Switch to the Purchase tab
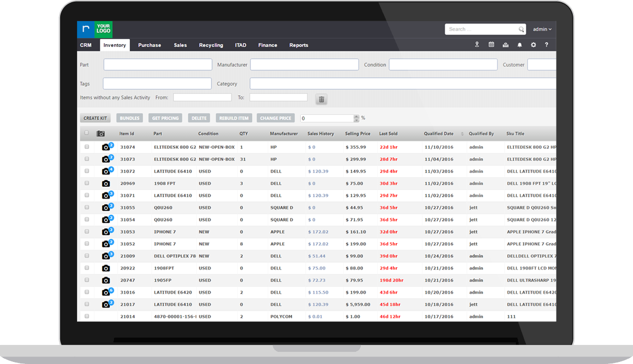 tap(149, 45)
